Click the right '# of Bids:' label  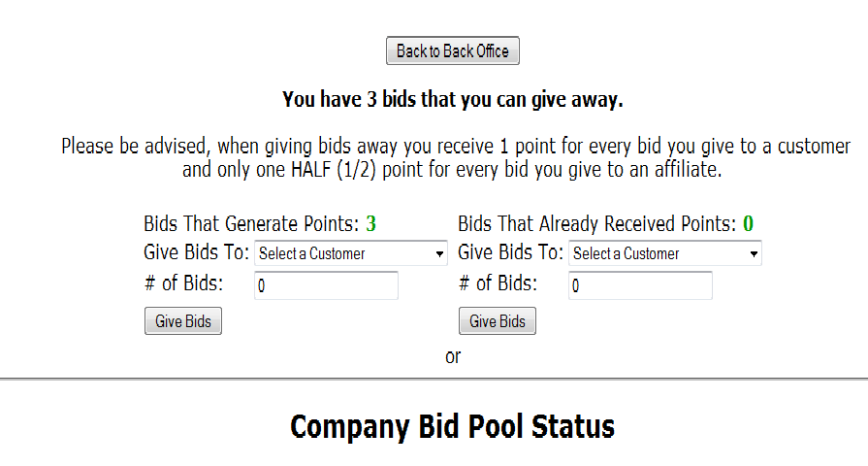[498, 283]
